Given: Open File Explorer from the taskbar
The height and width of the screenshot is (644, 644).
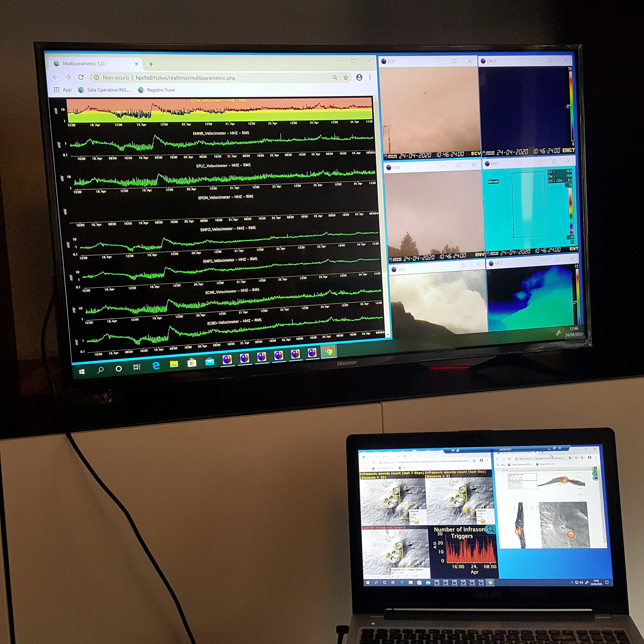Looking at the screenshot, I should coord(174,364).
